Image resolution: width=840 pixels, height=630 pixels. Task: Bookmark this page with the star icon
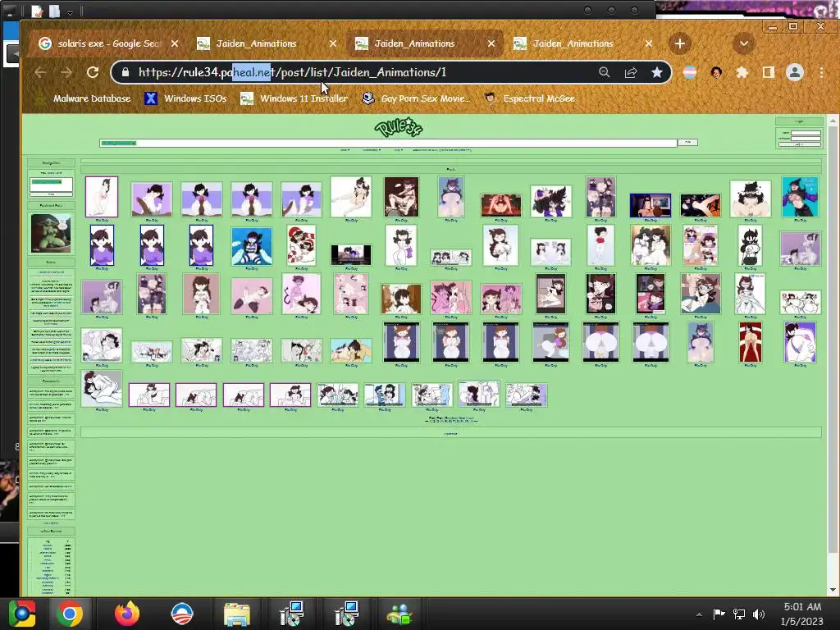tap(657, 72)
